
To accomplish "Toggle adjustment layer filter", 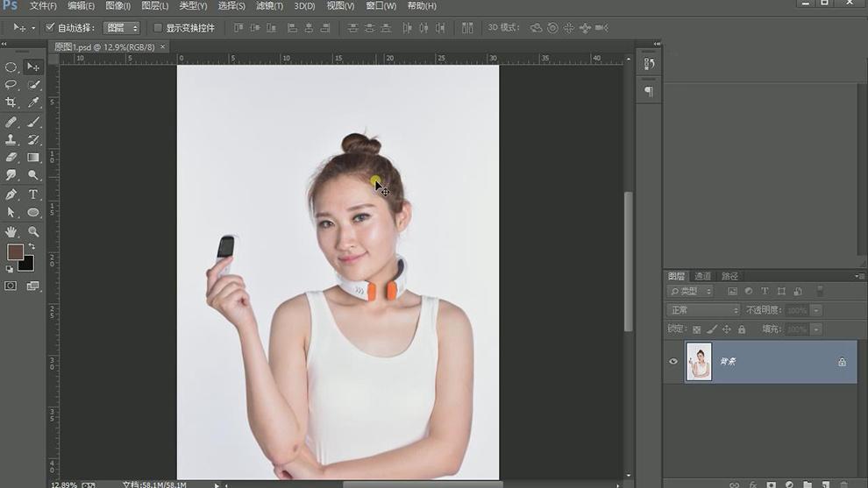I will pos(749,291).
